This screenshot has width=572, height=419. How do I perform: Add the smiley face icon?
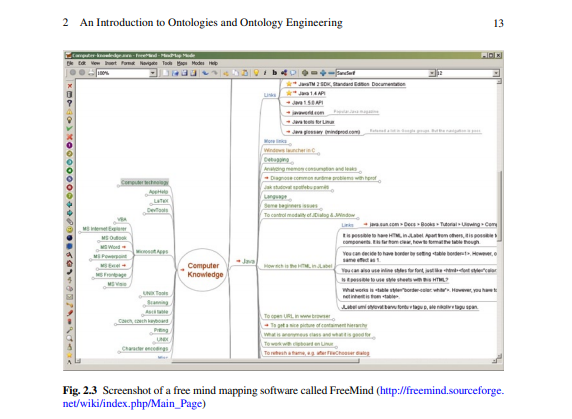pyautogui.click(x=69, y=229)
